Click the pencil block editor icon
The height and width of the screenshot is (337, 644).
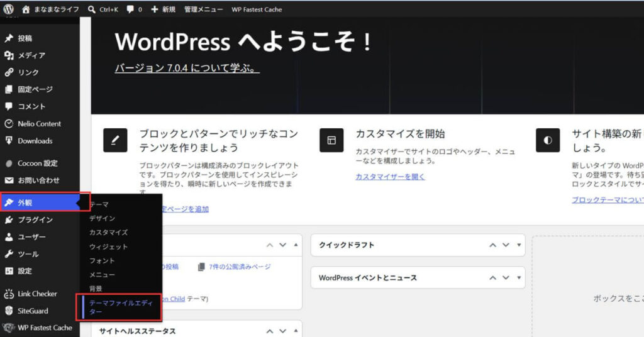click(115, 140)
